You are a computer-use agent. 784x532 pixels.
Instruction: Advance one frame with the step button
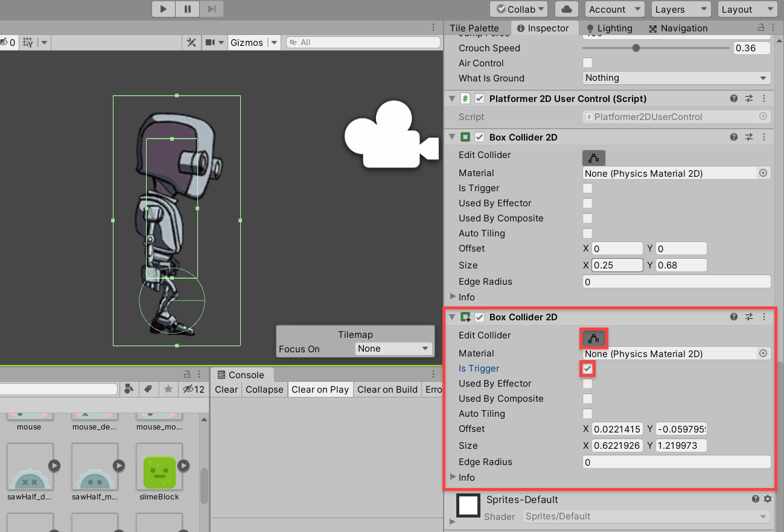point(211,9)
